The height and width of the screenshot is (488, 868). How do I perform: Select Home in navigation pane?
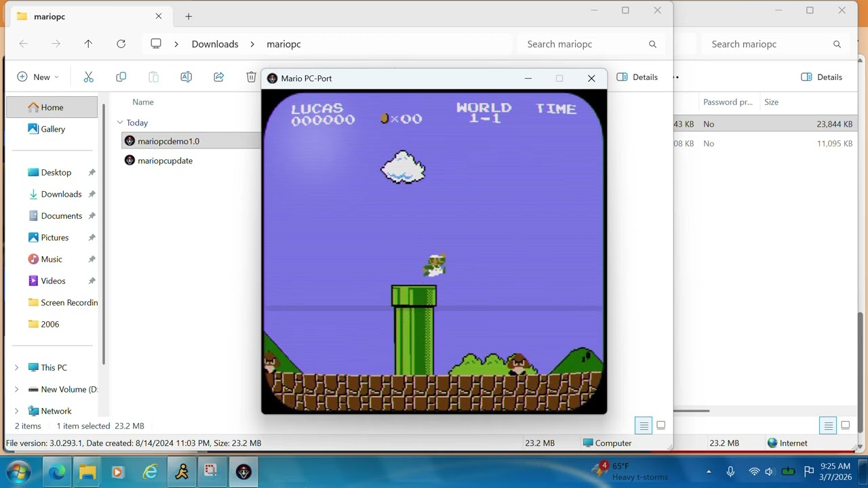click(52, 107)
